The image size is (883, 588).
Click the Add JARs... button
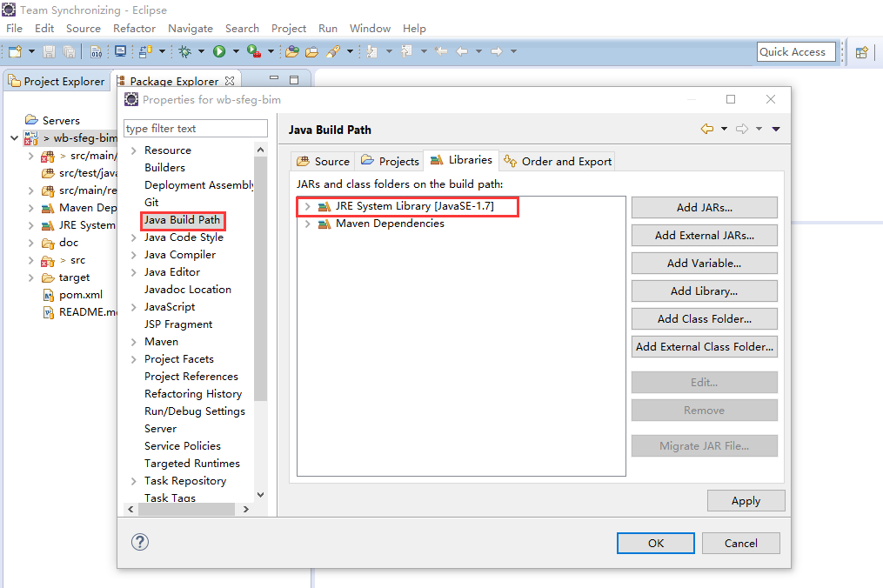(705, 207)
